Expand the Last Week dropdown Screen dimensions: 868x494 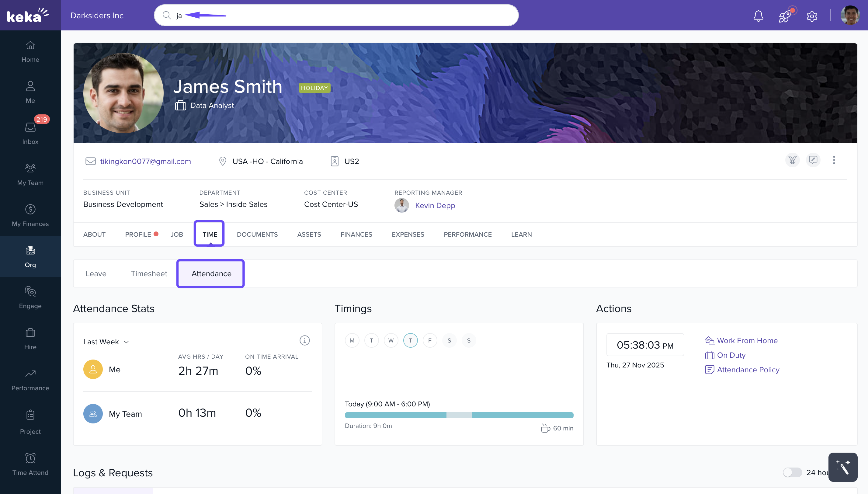[x=106, y=342]
